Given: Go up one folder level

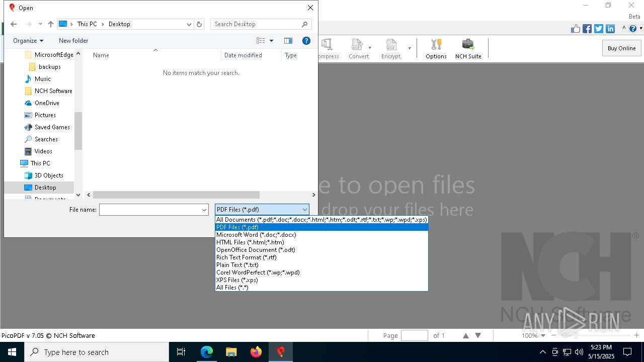Looking at the screenshot, I should (x=51, y=24).
